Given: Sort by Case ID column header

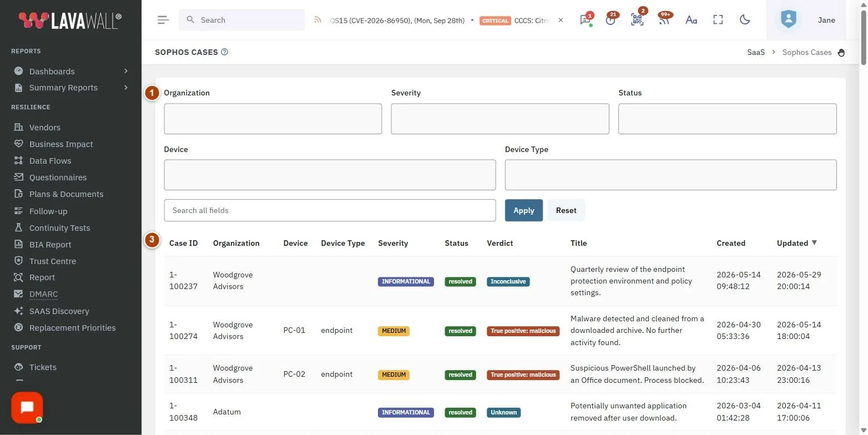Looking at the screenshot, I should click(x=183, y=243).
